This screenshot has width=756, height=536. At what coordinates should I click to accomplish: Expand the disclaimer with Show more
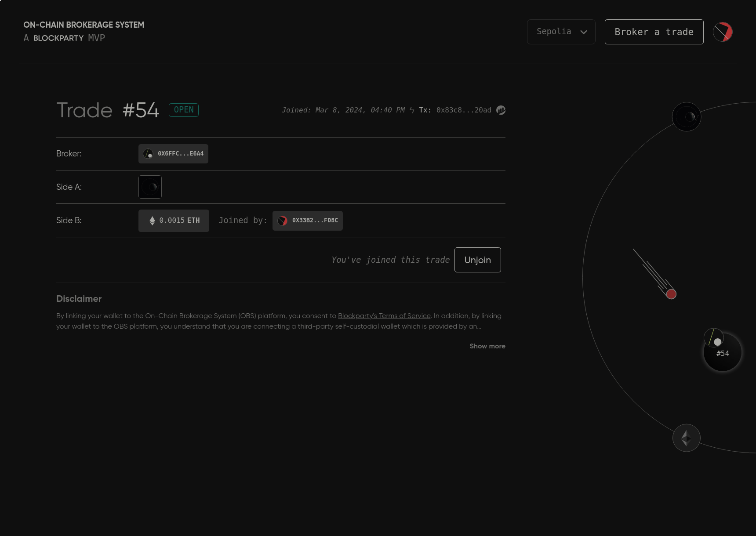tap(487, 346)
